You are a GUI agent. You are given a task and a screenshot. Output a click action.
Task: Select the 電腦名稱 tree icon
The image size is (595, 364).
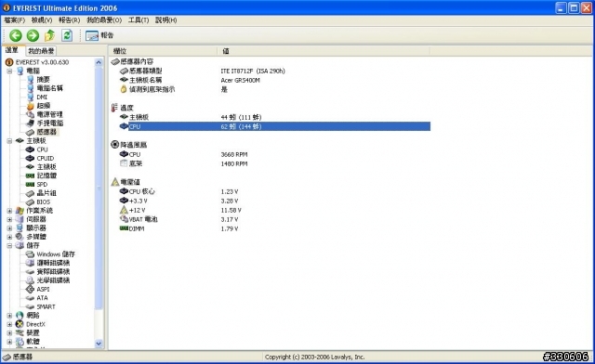(x=31, y=88)
